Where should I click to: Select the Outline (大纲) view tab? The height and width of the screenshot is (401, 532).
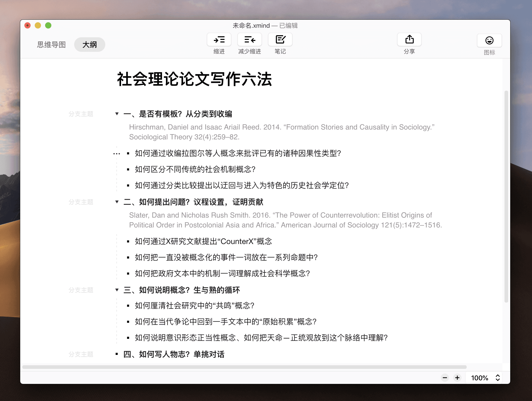coord(89,45)
